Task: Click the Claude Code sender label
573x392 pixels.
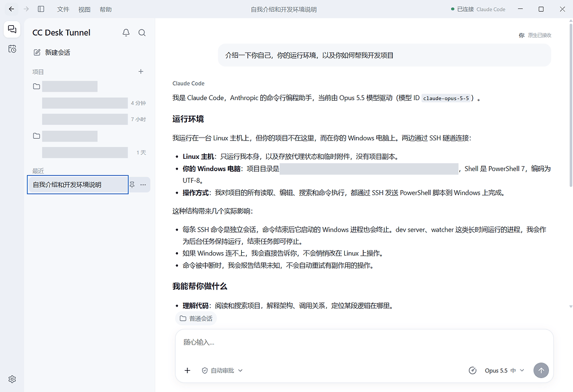Action: point(188,83)
